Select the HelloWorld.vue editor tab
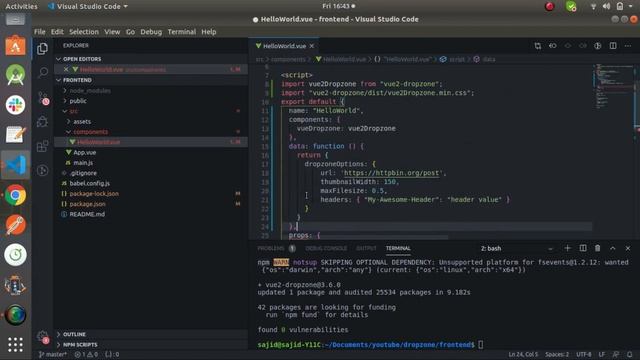The image size is (640, 360). coord(284,46)
